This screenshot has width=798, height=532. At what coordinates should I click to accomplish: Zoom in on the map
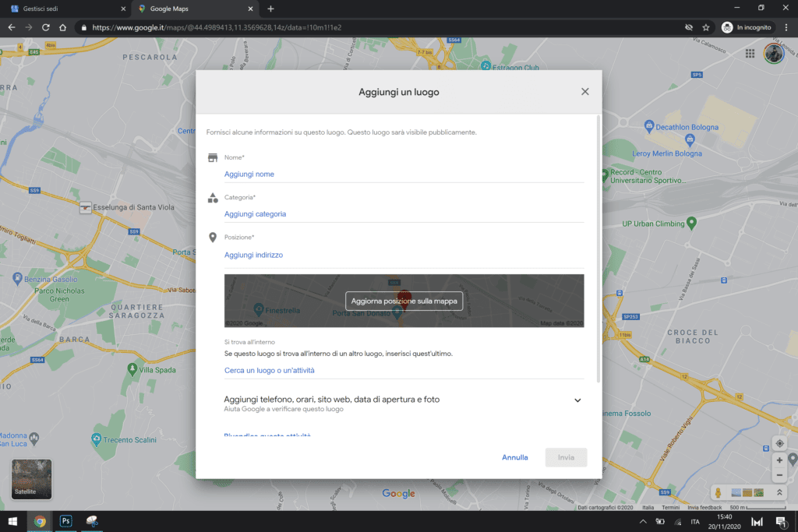(x=779, y=460)
